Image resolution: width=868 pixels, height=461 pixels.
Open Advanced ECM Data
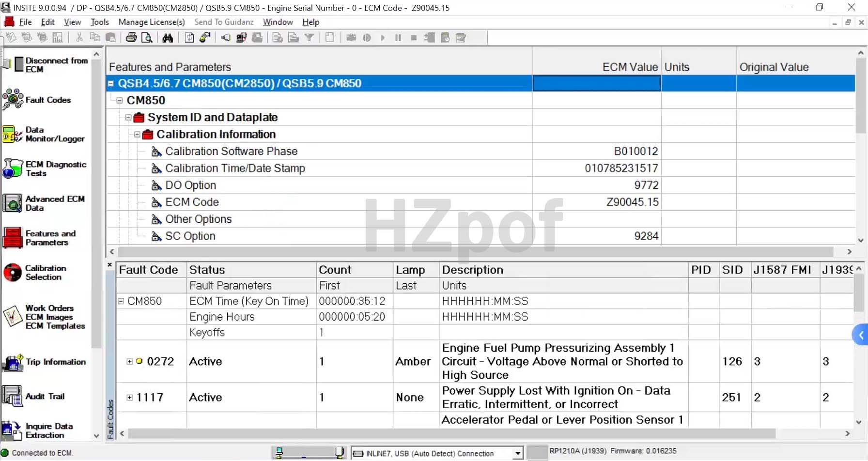54,203
